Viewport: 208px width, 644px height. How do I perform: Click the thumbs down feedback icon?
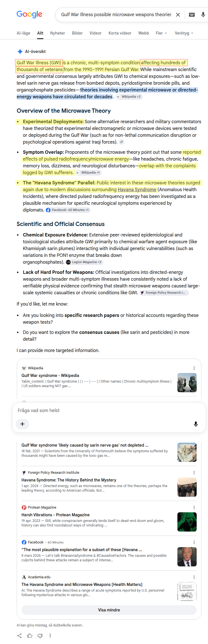(x=40, y=636)
